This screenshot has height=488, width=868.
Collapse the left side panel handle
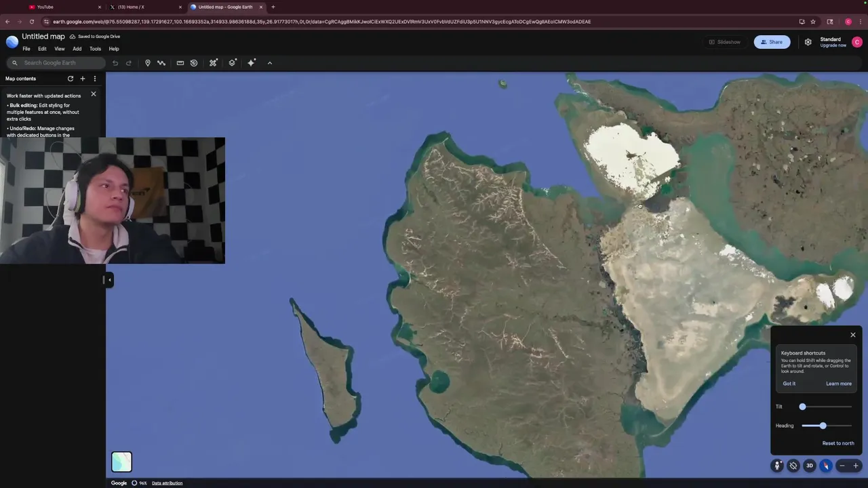click(108, 279)
